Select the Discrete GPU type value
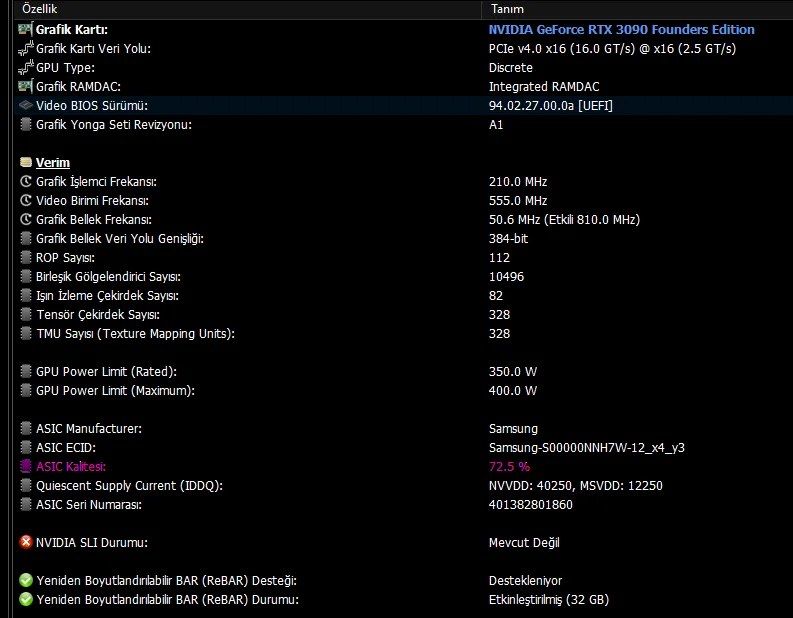793x618 pixels. click(510, 68)
